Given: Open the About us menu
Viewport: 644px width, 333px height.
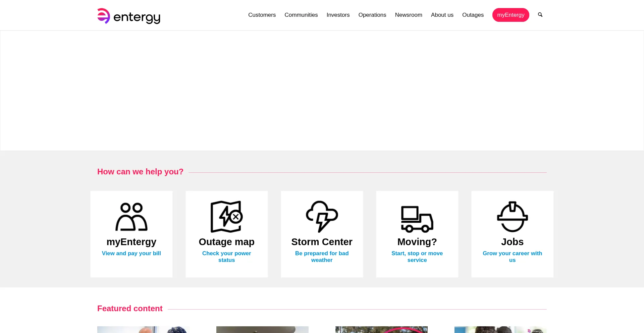Looking at the screenshot, I should pyautogui.click(x=442, y=15).
